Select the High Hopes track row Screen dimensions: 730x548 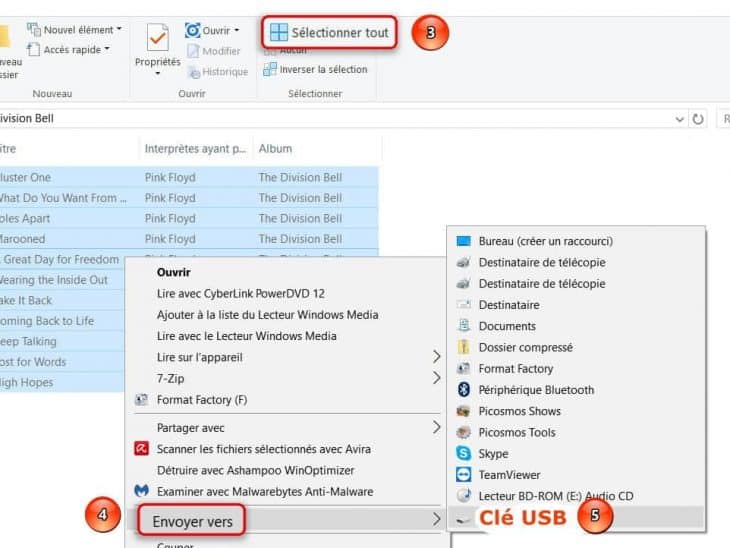point(63,382)
